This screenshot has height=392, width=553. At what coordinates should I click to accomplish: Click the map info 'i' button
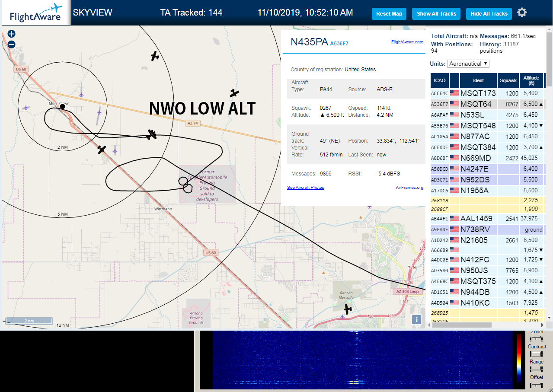coord(416,319)
